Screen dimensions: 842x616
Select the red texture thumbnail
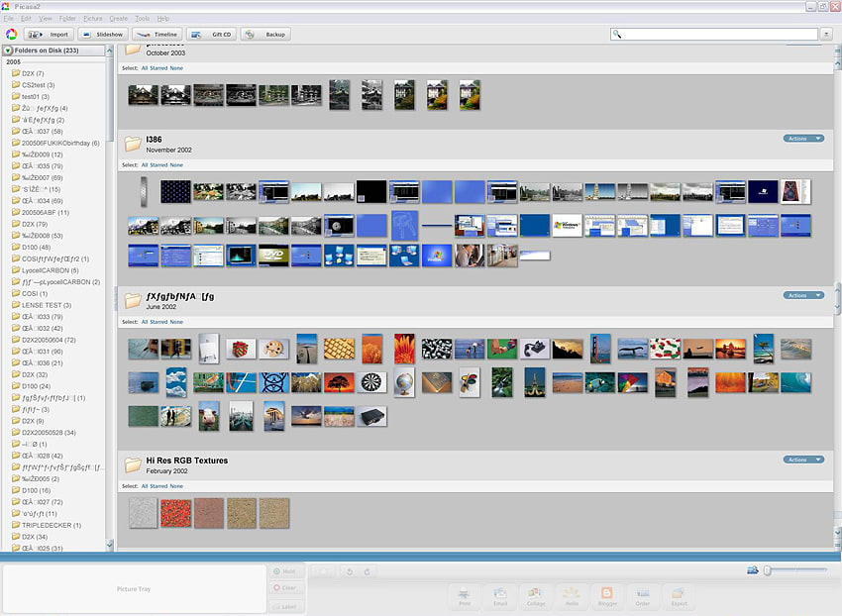[x=175, y=513]
